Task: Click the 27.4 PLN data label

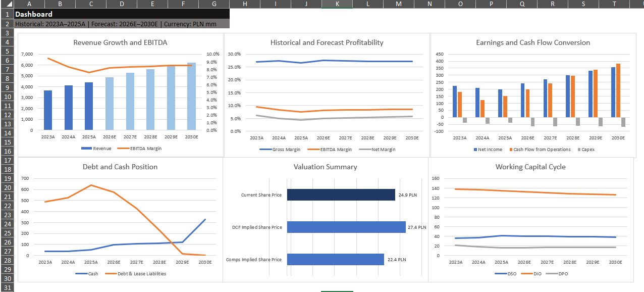Action: tap(417, 227)
